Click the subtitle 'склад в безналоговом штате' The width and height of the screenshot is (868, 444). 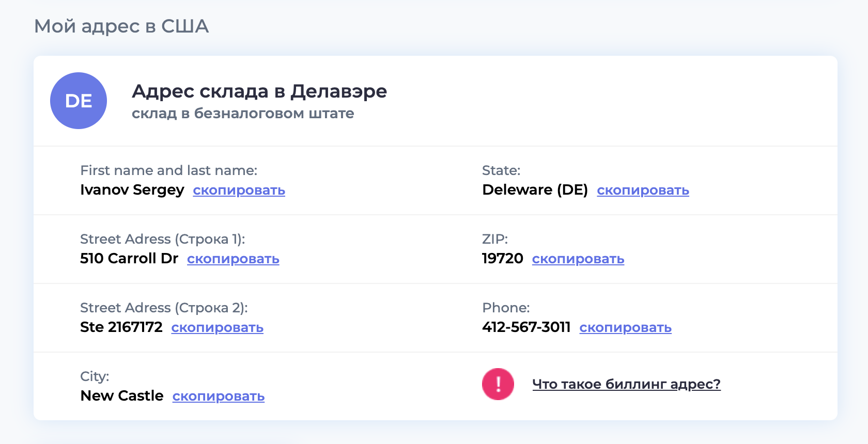(x=243, y=114)
